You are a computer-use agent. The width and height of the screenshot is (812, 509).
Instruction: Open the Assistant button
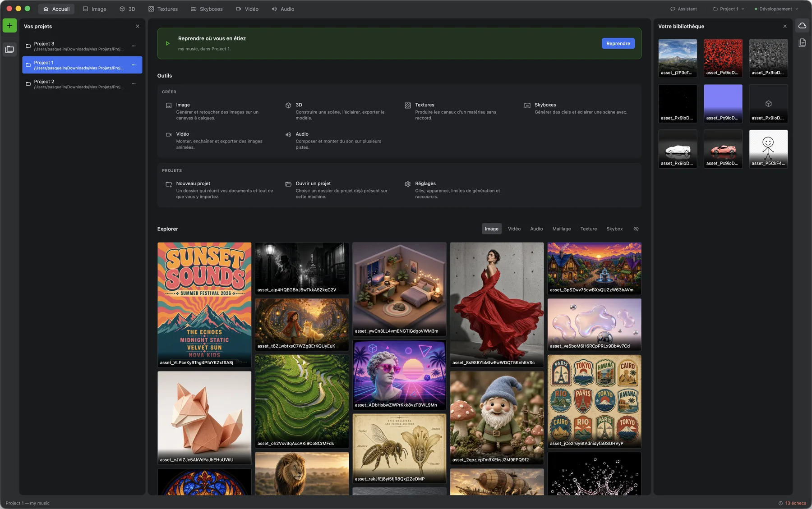click(x=683, y=9)
